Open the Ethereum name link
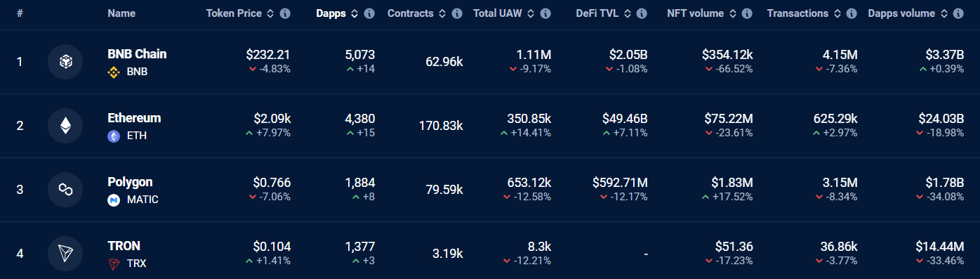Image resolution: width=980 pixels, height=279 pixels. point(134,118)
